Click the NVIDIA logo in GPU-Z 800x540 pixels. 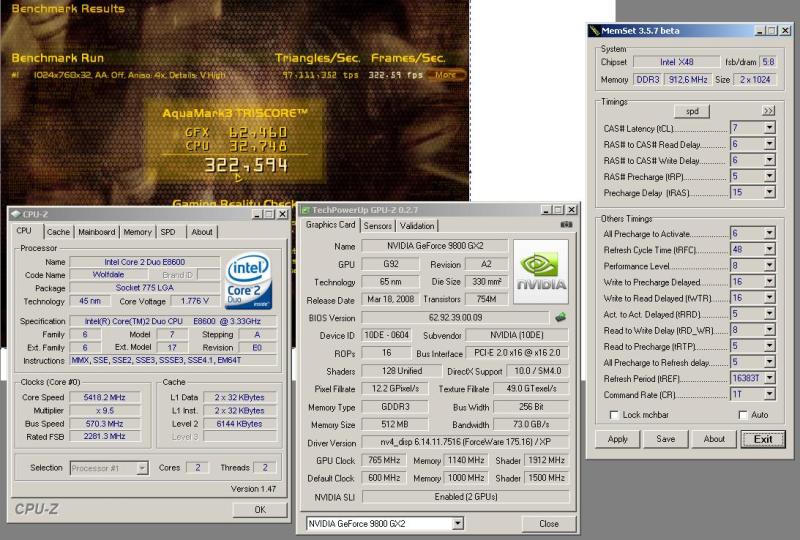[x=541, y=272]
